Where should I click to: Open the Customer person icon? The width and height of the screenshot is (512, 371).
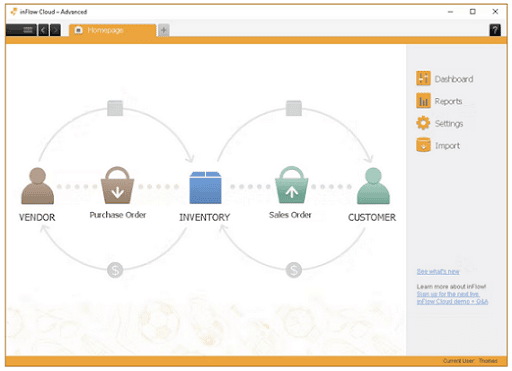tap(373, 186)
